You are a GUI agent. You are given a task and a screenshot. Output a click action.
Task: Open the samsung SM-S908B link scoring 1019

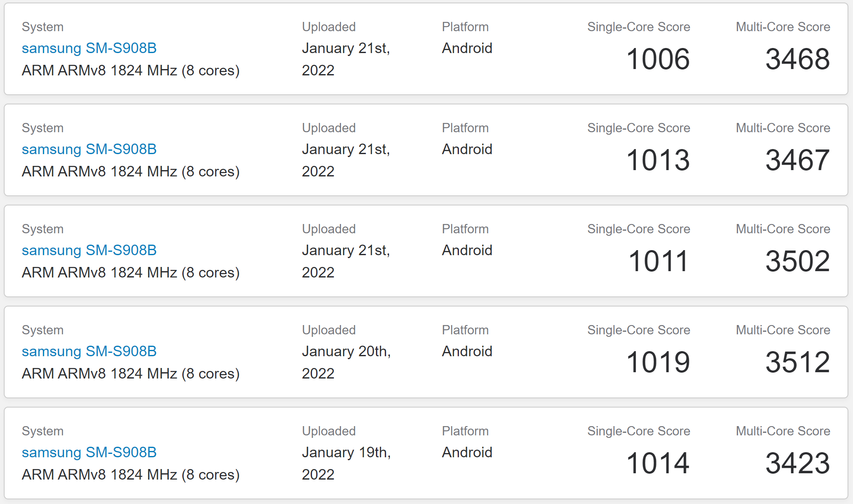coord(89,351)
